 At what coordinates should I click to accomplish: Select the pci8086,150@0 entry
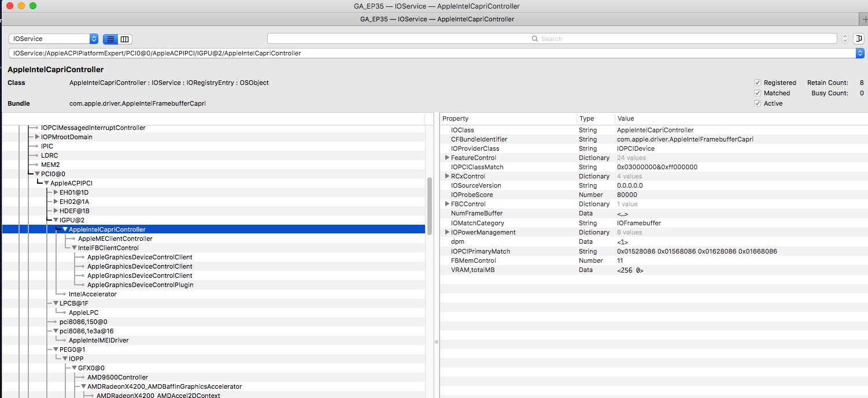pos(83,322)
